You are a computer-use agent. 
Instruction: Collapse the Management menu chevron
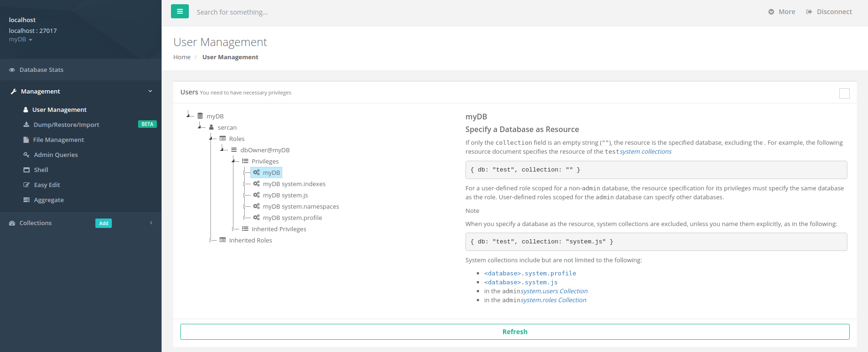(x=150, y=91)
